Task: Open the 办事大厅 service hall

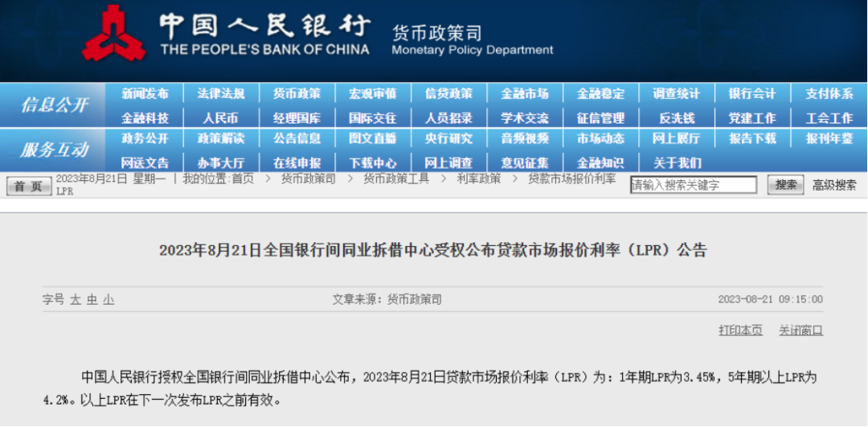Action: (x=220, y=162)
